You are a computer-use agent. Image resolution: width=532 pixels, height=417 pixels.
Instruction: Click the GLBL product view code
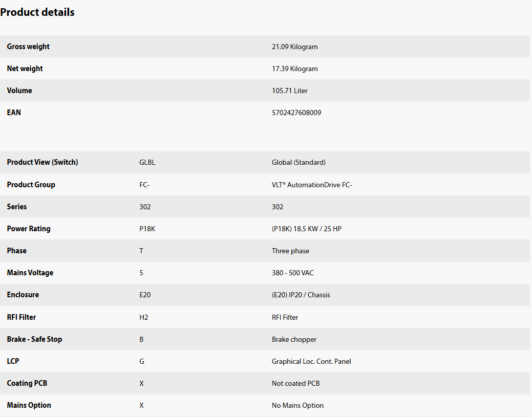(x=147, y=162)
